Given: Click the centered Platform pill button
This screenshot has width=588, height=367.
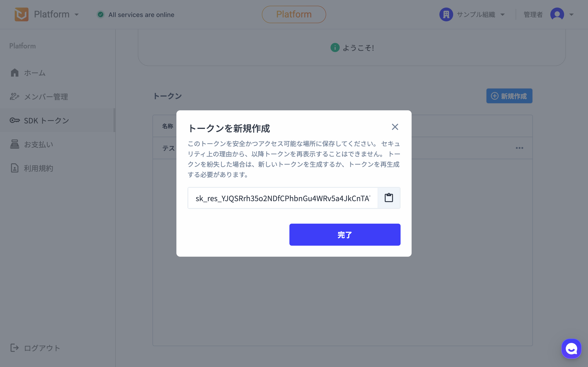Looking at the screenshot, I should click(x=294, y=14).
